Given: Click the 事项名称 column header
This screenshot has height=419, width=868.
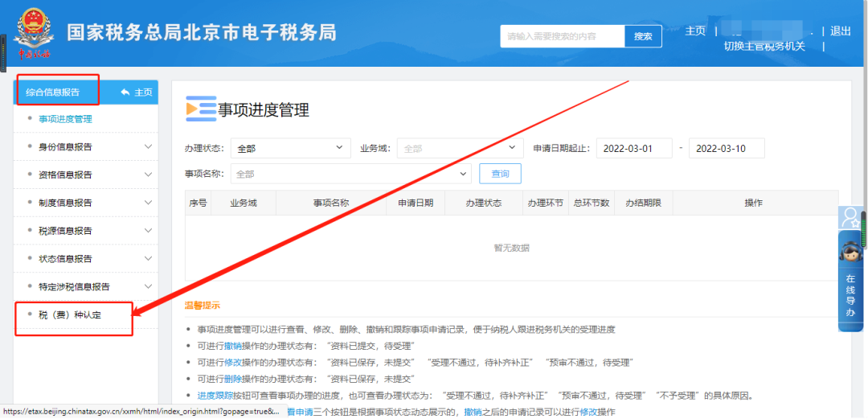Looking at the screenshot, I should point(331,203).
